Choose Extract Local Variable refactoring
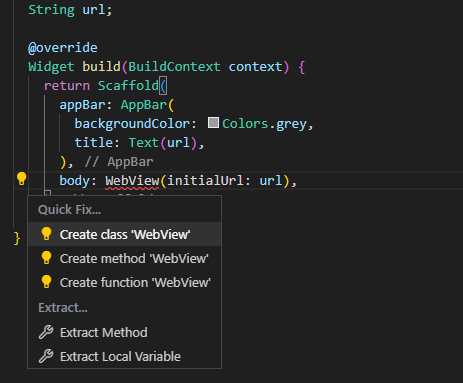The height and width of the screenshot is (383, 463). click(x=124, y=356)
